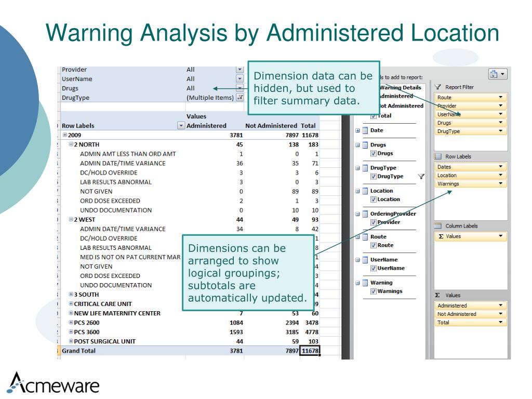Open the Location row label field menu
This screenshot has width=532, height=399.
[500, 175]
